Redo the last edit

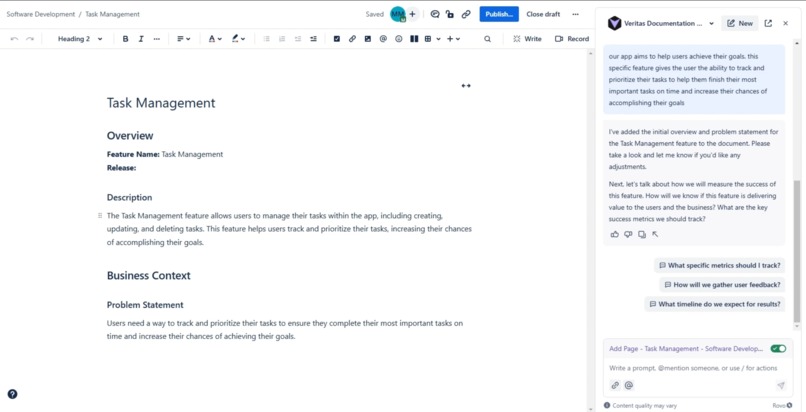pyautogui.click(x=30, y=39)
